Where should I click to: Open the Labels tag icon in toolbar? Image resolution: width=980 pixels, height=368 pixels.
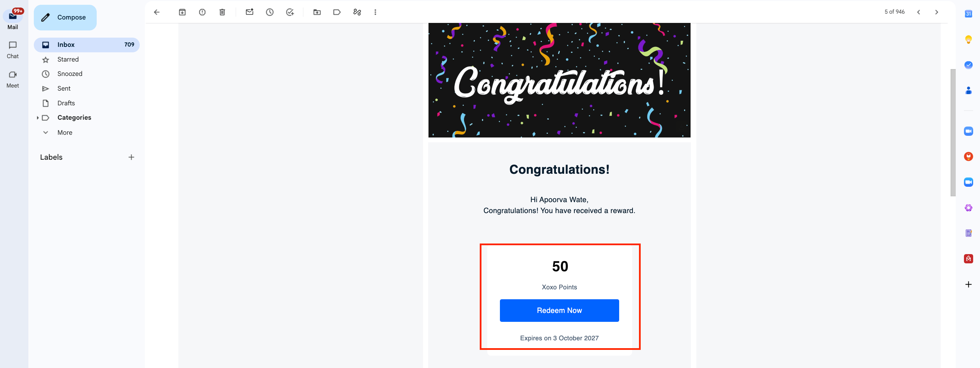[x=337, y=12]
